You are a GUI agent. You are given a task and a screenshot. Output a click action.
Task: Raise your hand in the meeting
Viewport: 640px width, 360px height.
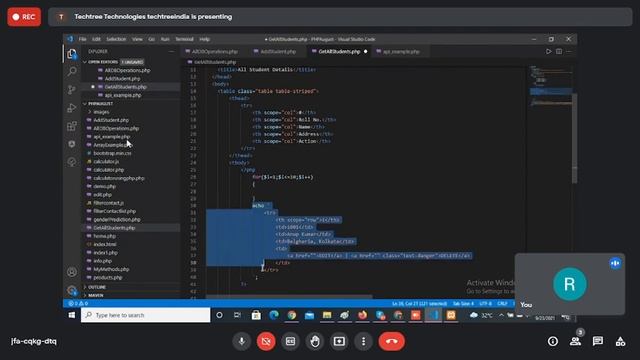tap(315, 341)
